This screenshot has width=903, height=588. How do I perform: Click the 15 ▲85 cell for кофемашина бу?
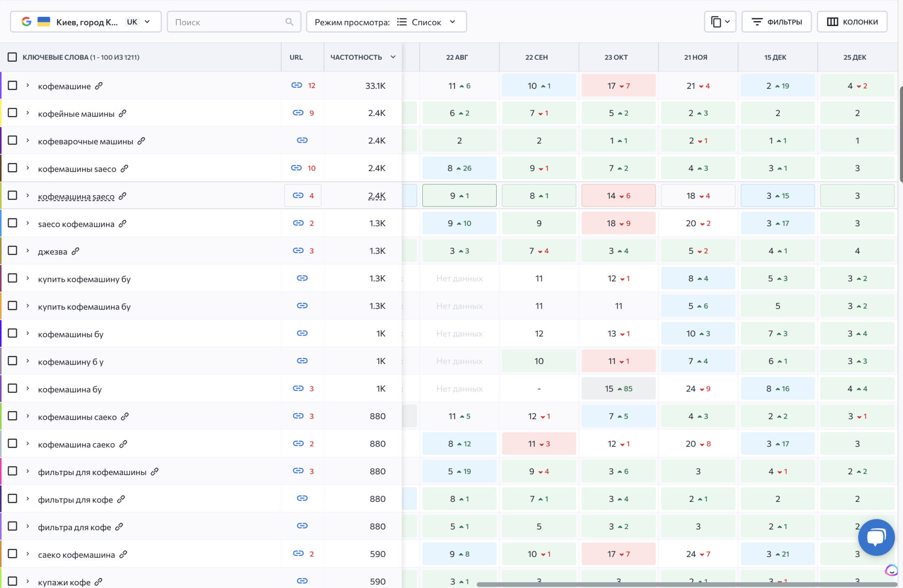pyautogui.click(x=618, y=389)
